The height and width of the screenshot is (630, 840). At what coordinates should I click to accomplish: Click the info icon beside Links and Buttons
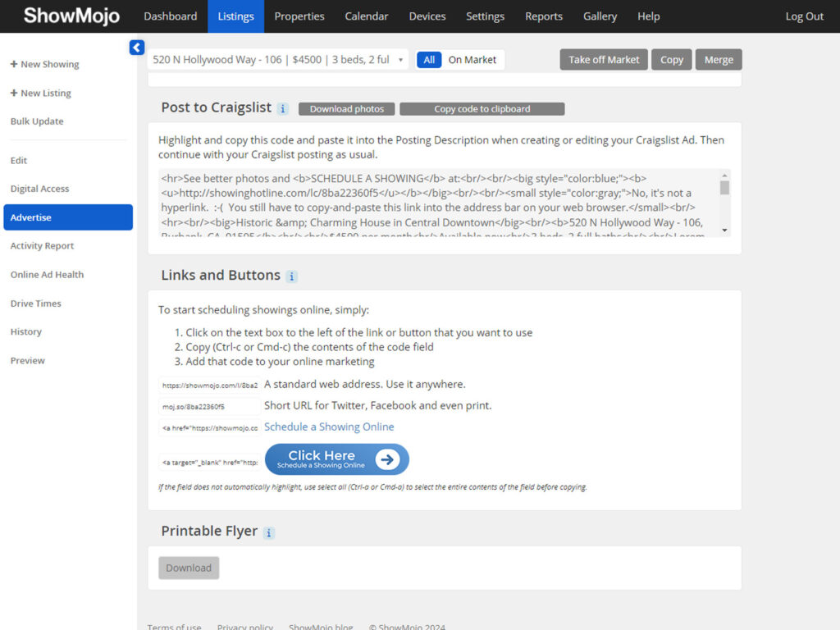(292, 276)
